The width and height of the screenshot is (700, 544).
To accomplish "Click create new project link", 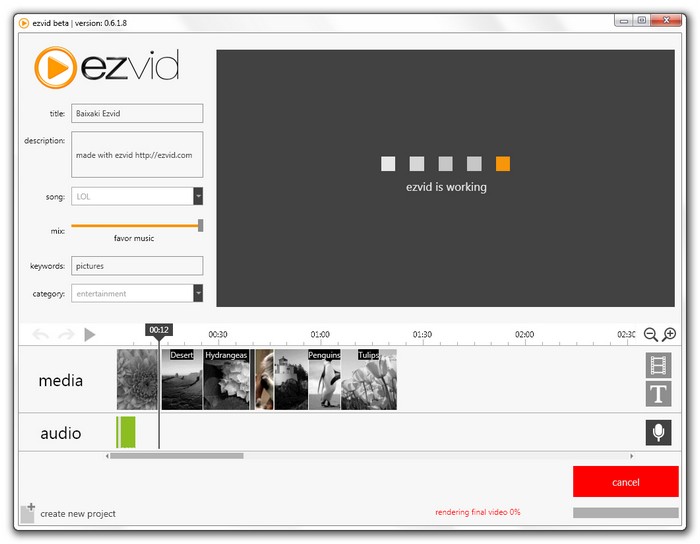I will tap(78, 514).
